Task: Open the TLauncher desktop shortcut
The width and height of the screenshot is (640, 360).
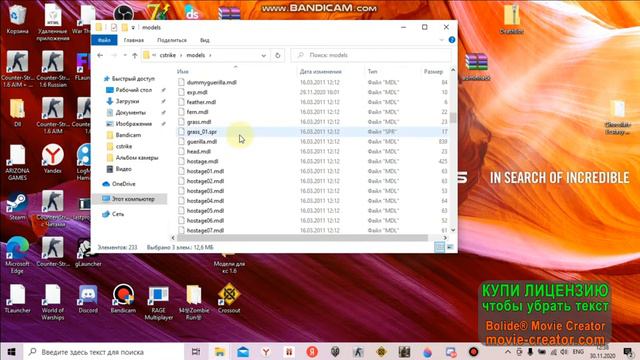Action: point(17,299)
